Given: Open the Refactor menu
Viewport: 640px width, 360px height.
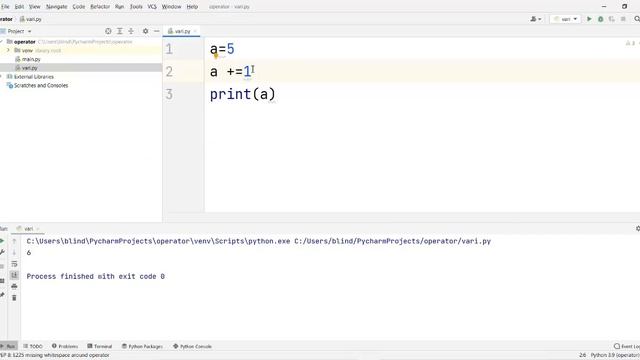Looking at the screenshot, I should (x=100, y=7).
